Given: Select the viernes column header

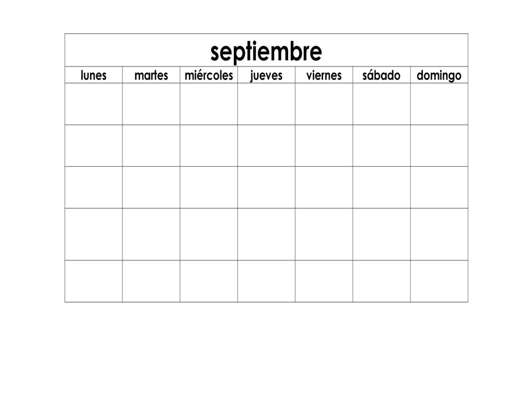Looking at the screenshot, I should pos(324,75).
